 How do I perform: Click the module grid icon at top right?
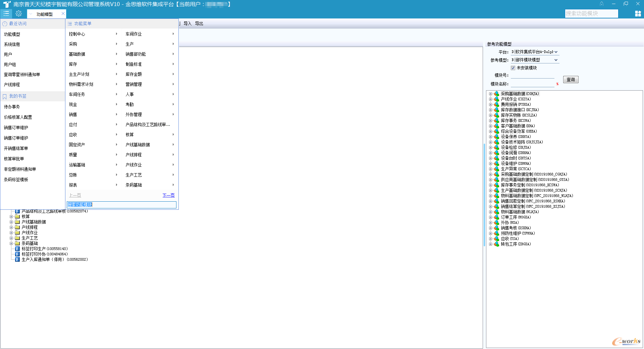pyautogui.click(x=638, y=13)
